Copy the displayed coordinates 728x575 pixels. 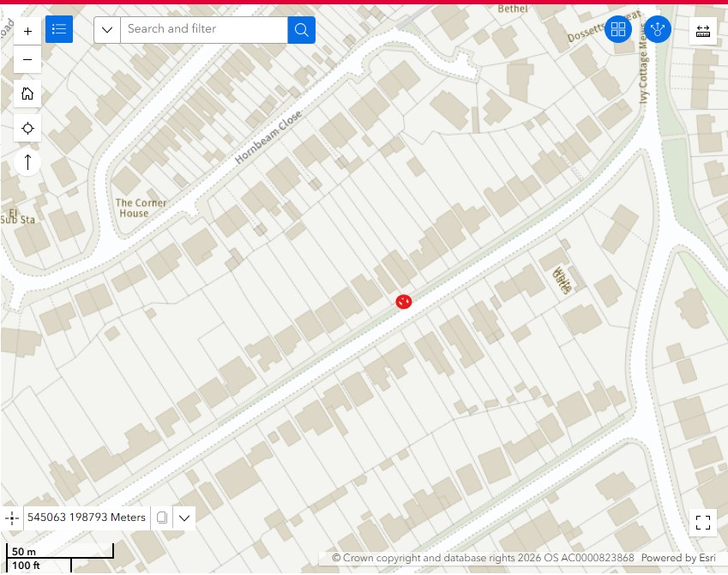pos(161,517)
